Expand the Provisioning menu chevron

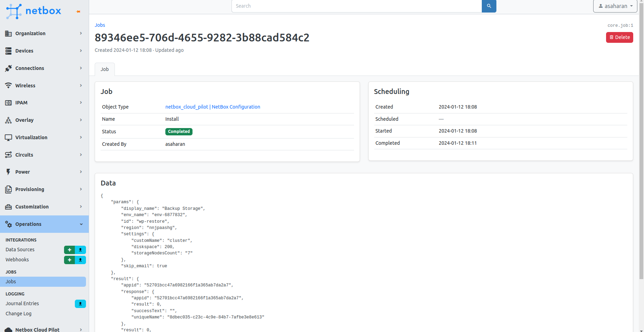click(81, 189)
